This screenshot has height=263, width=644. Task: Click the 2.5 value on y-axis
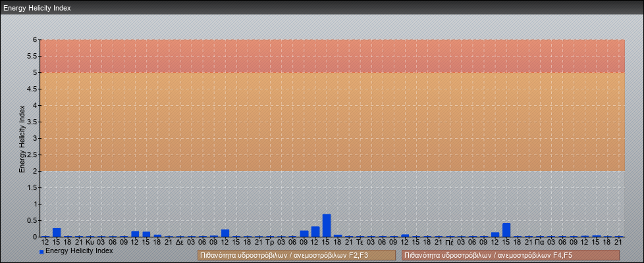[32, 155]
